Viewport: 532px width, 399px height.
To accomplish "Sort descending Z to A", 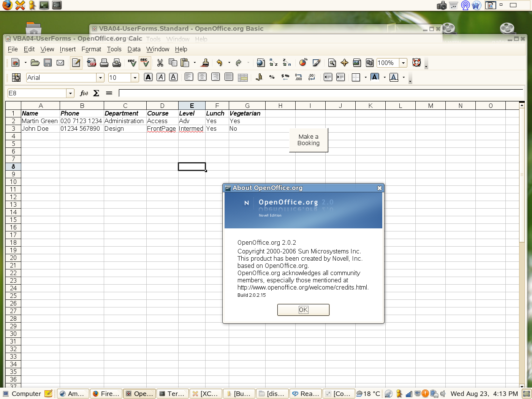I will point(287,63).
